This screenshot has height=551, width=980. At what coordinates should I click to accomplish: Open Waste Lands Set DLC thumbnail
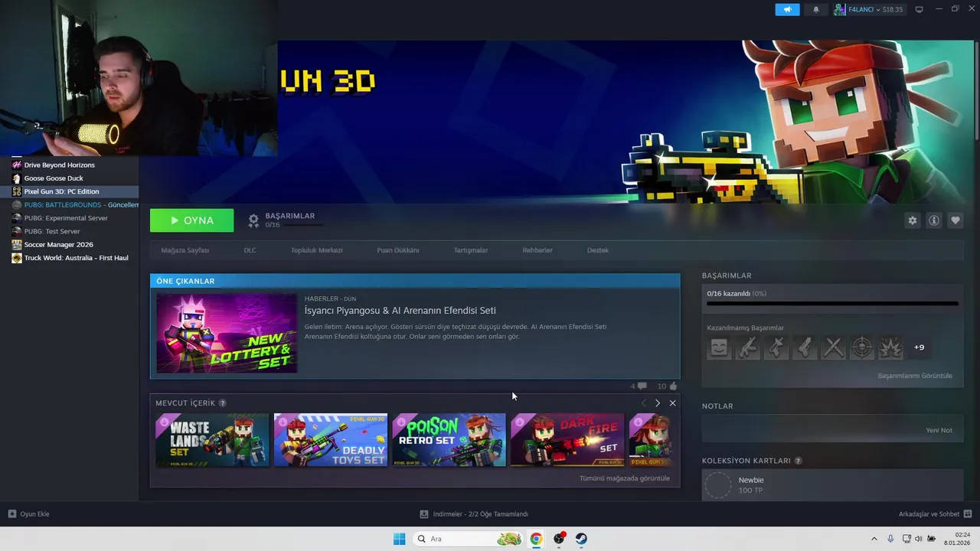(212, 440)
